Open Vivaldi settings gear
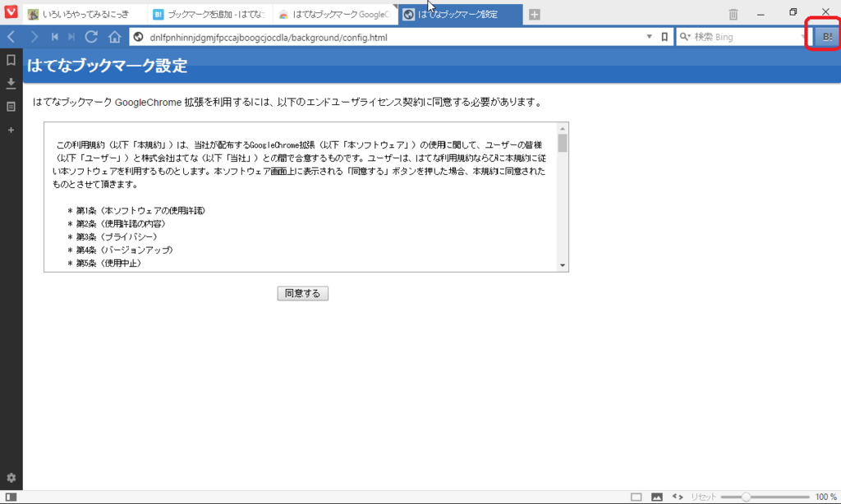This screenshot has width=841, height=504. click(x=11, y=478)
